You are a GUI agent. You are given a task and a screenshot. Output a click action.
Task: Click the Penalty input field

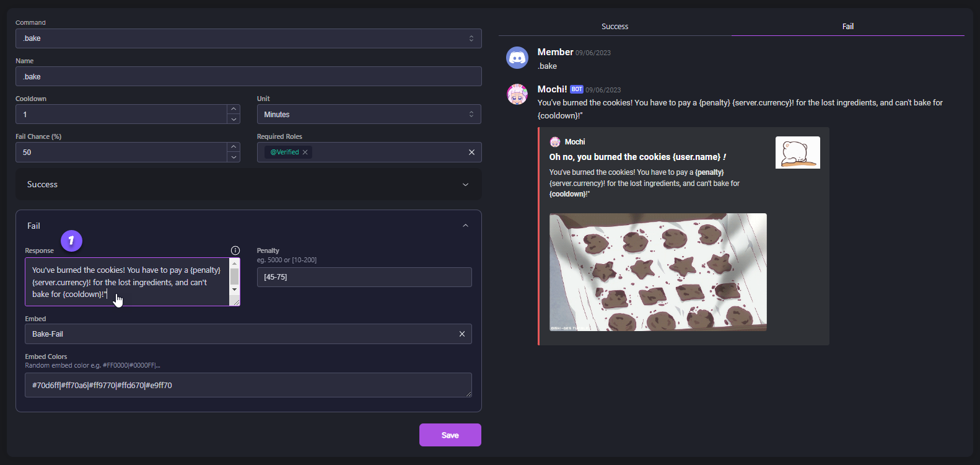click(364, 277)
